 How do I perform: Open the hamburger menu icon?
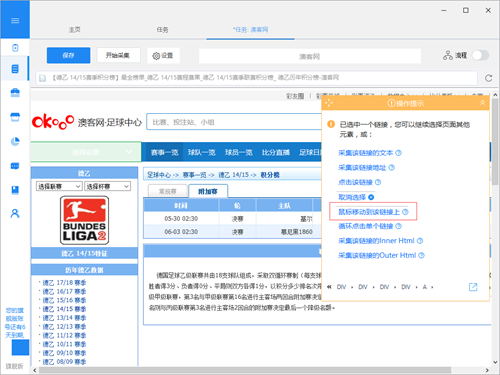[x=15, y=21]
